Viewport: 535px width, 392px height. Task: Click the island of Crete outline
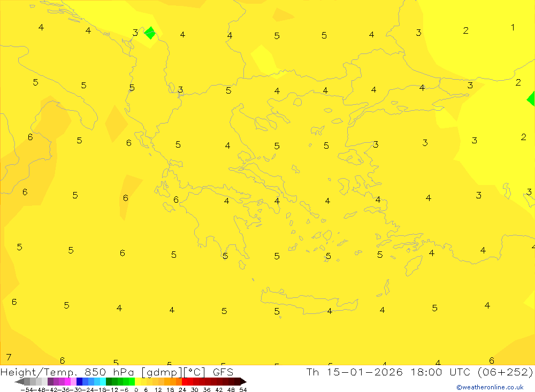tap(309, 302)
